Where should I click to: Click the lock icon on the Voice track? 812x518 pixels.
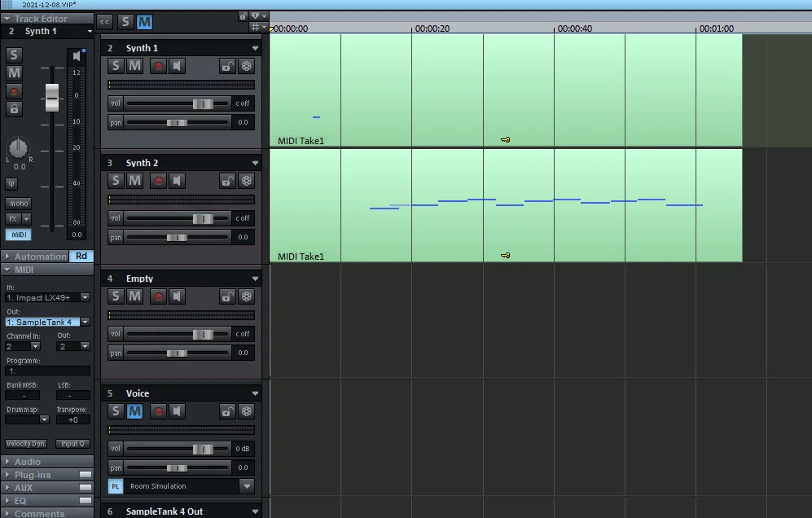click(x=227, y=412)
